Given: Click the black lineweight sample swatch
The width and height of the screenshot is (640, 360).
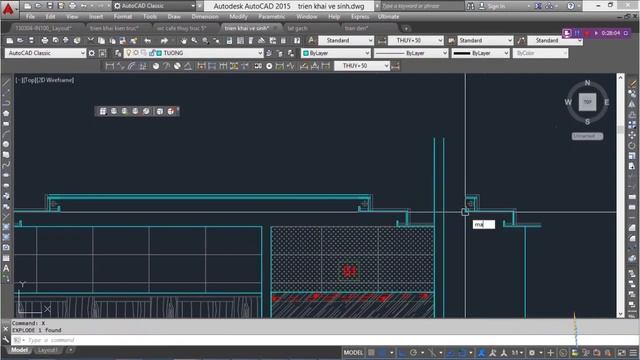Looking at the screenshot, I should (x=462, y=53).
